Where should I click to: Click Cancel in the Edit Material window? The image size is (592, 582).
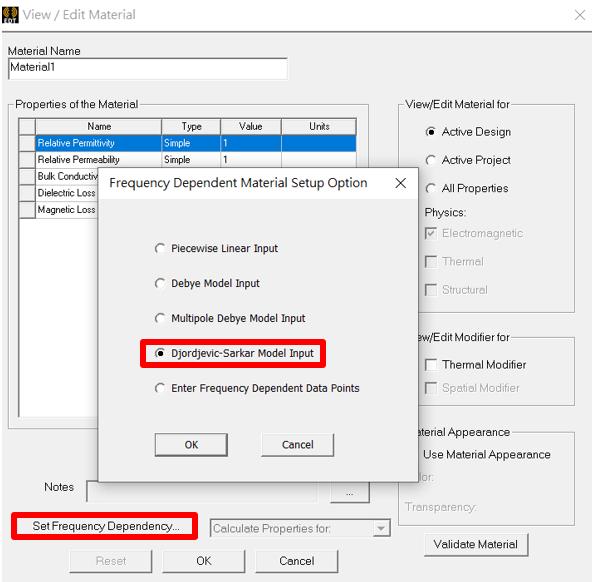point(296,561)
